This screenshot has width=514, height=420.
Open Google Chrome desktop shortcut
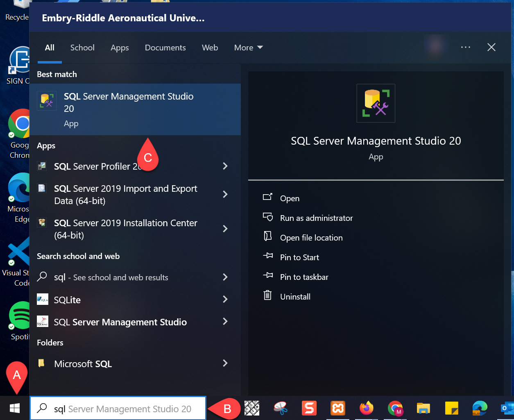[18, 134]
